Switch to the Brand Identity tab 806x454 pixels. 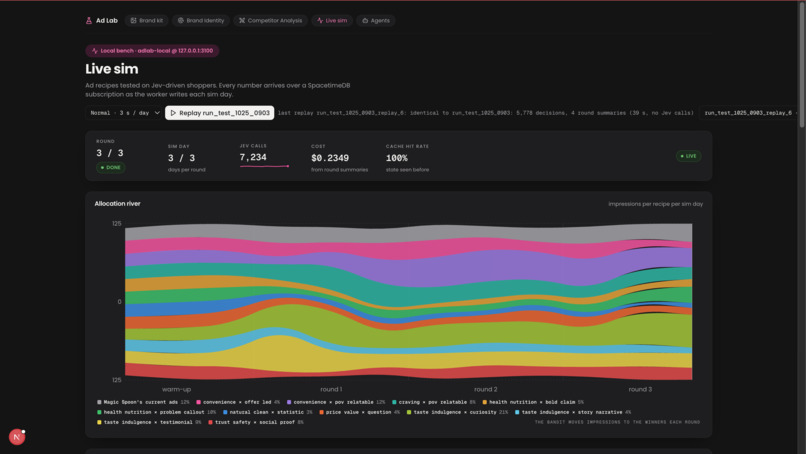click(x=201, y=21)
